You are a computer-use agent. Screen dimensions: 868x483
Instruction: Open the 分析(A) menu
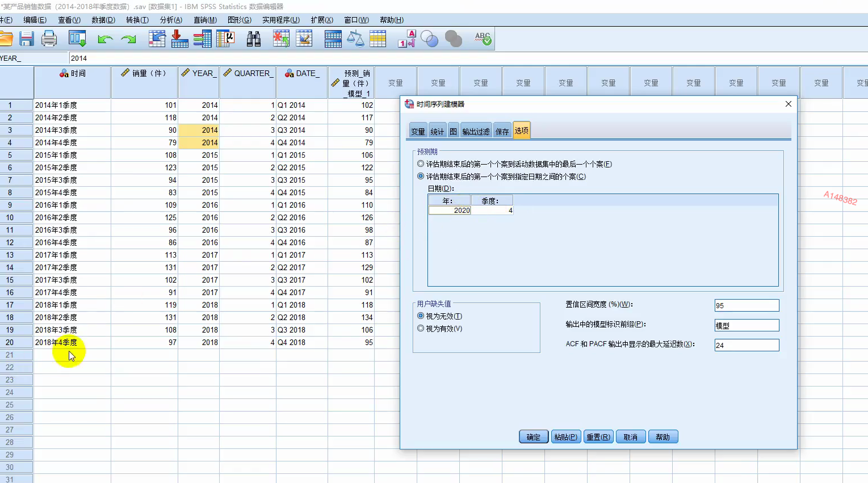[x=171, y=20]
